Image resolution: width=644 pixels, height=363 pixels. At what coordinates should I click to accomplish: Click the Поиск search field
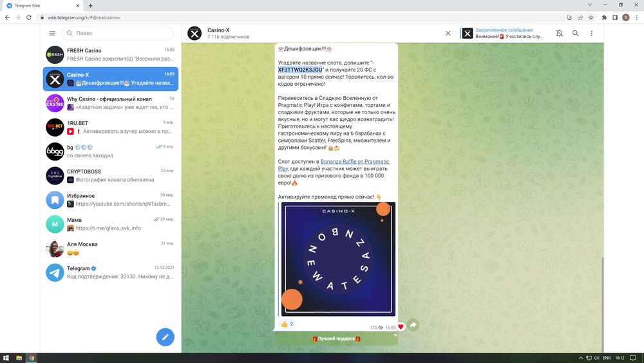(x=117, y=33)
